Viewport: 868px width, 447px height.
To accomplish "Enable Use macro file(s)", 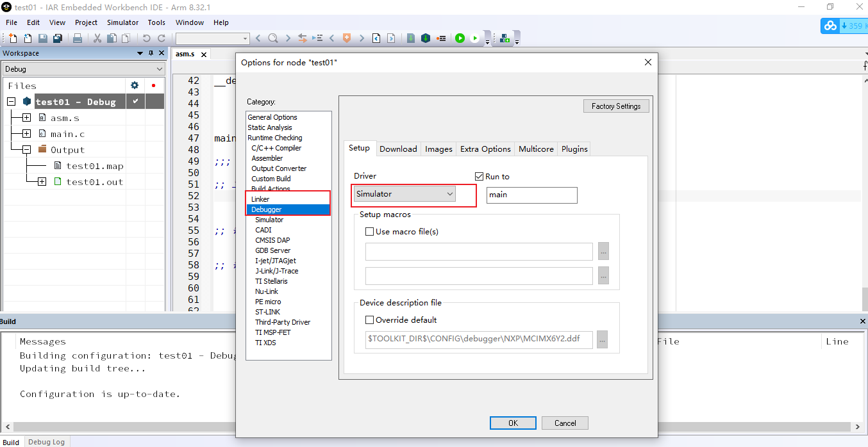I will (x=370, y=231).
